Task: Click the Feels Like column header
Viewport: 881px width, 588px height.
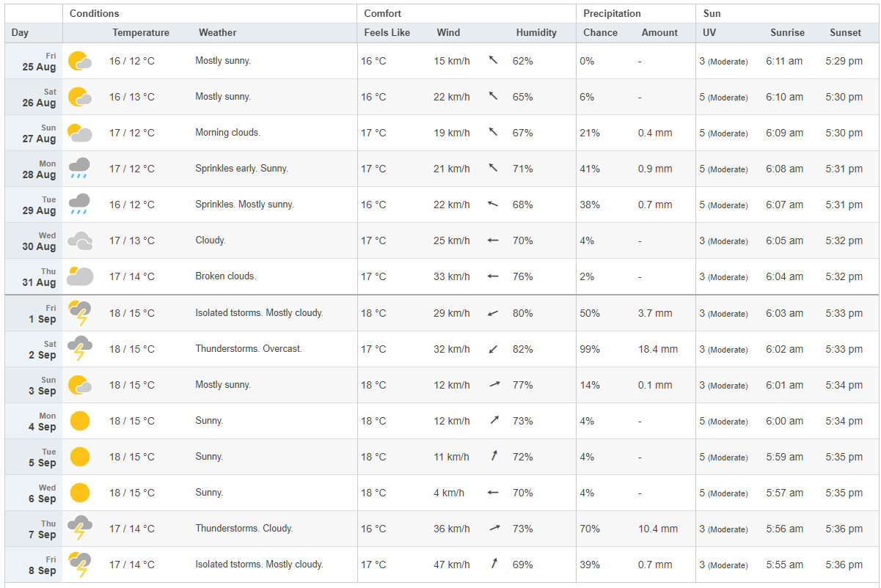Action: (x=387, y=33)
